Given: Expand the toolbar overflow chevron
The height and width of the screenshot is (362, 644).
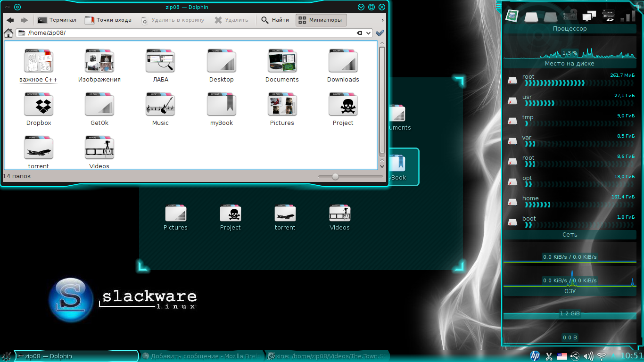Looking at the screenshot, I should [x=382, y=20].
